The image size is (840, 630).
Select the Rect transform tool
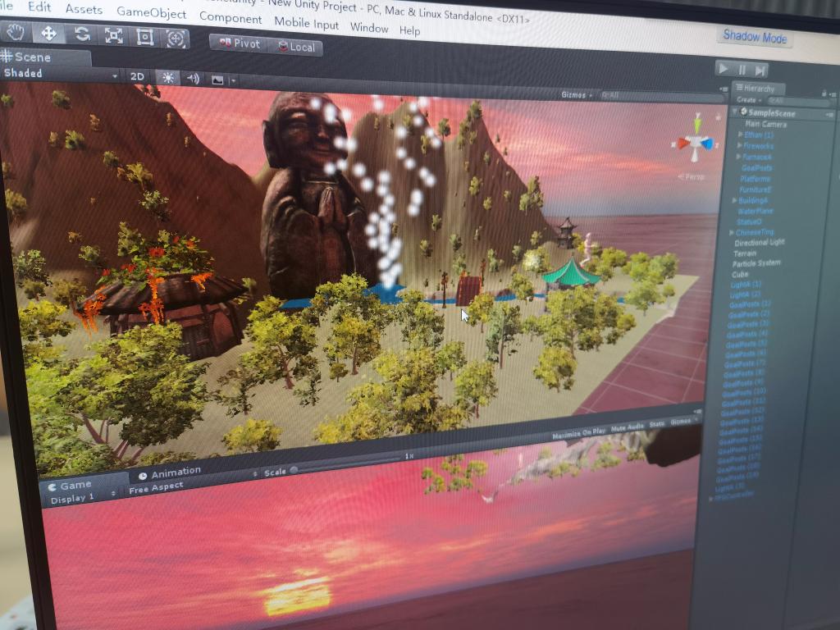[144, 37]
